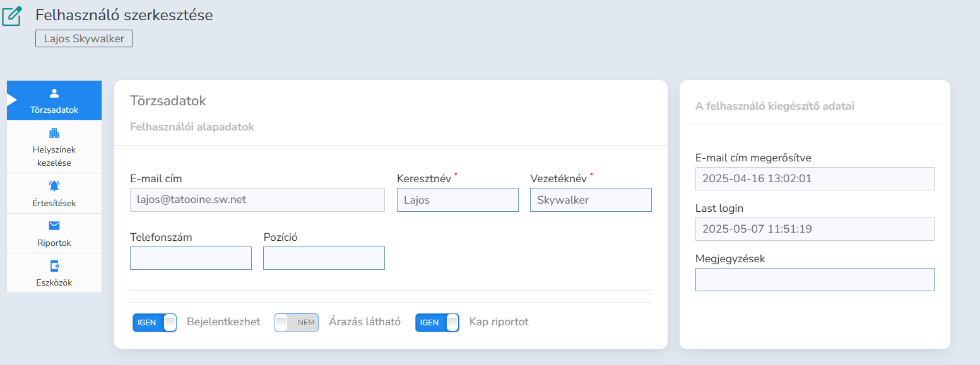
Task: Open the Helyszínek kezelése menu item
Action: pyautogui.click(x=54, y=156)
